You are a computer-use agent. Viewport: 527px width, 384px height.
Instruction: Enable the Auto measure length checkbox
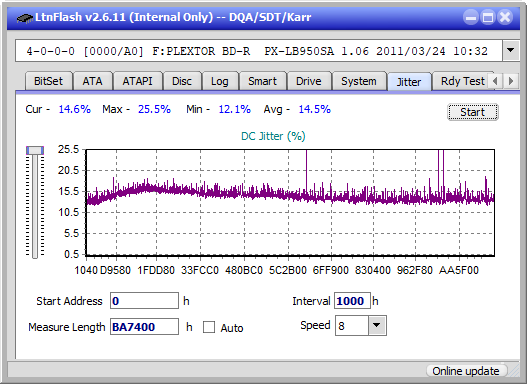tap(209, 327)
